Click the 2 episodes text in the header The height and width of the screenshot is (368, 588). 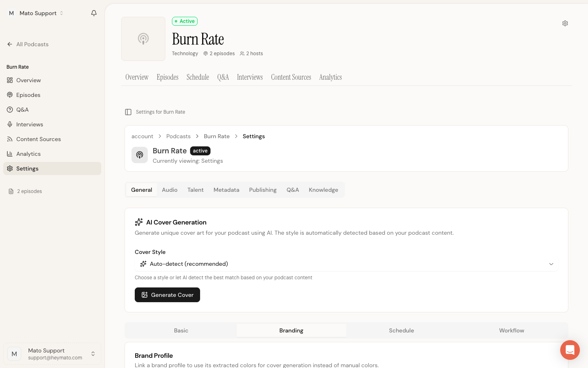(x=222, y=54)
